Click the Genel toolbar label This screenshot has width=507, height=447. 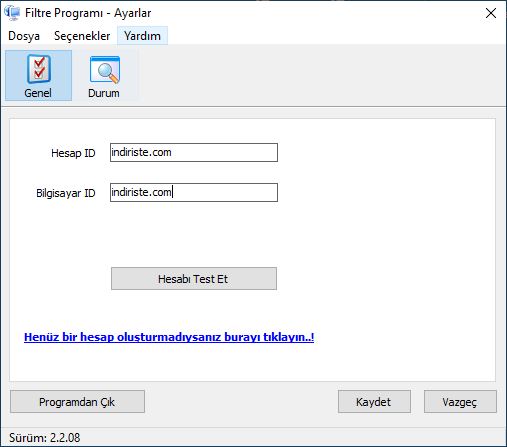pyautogui.click(x=38, y=93)
